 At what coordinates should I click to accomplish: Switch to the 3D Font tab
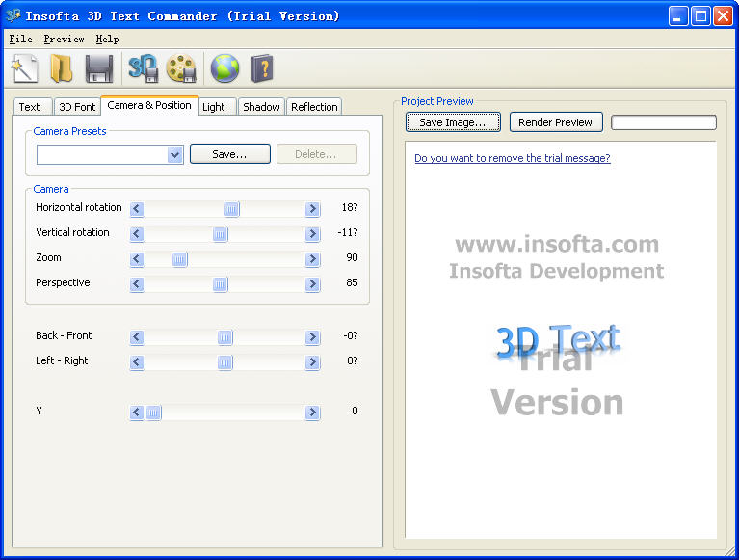(x=77, y=107)
